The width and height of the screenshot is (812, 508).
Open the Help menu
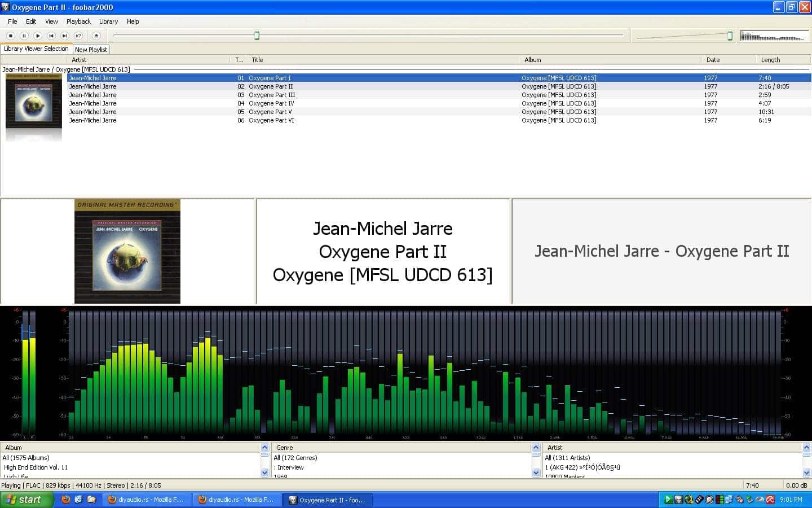[x=133, y=21]
